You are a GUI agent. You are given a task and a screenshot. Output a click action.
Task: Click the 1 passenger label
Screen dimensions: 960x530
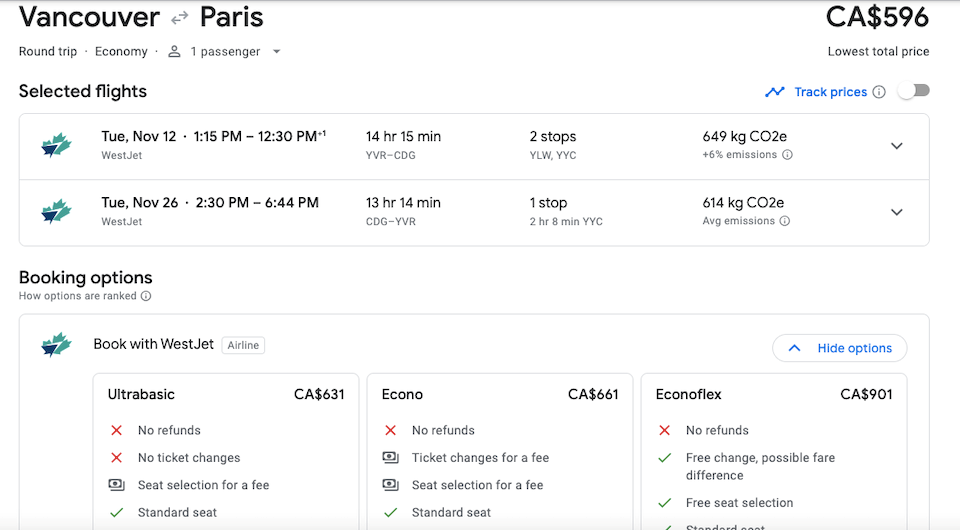[x=225, y=51]
